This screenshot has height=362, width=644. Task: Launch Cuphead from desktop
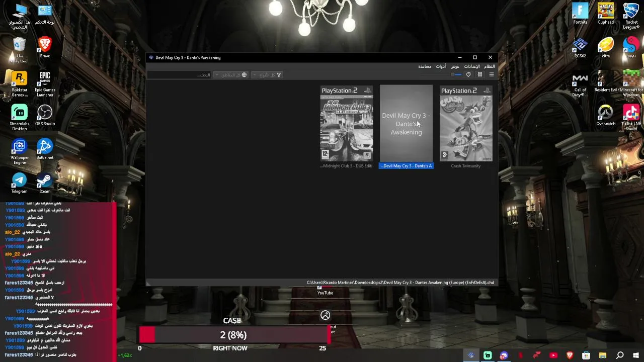click(606, 14)
